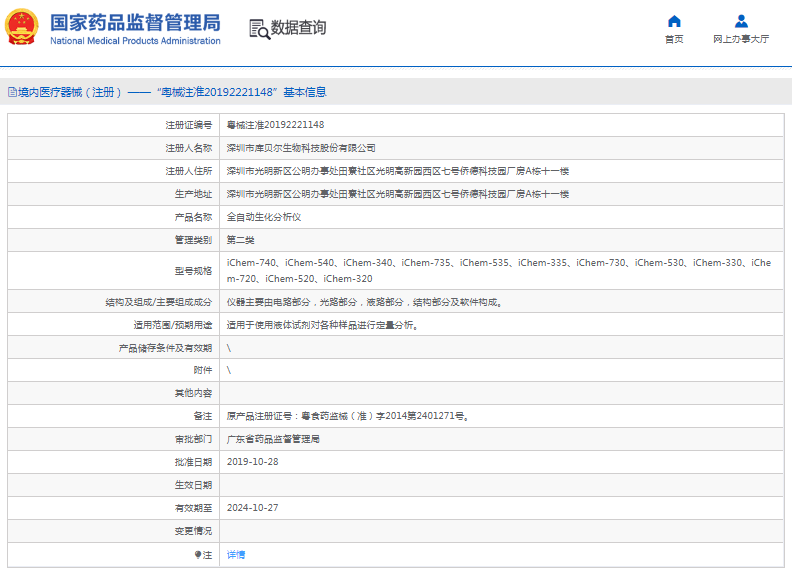Click the 注册人名称 row label

pos(189,148)
